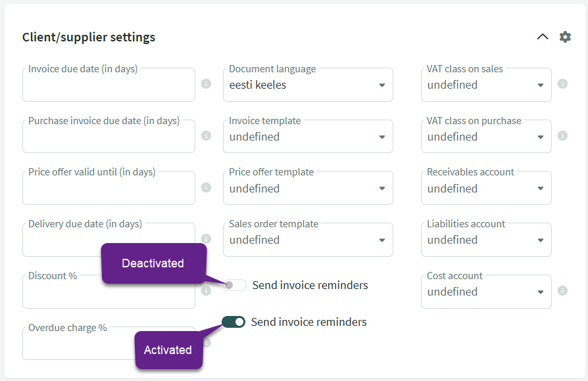Click info icon beside VAT class on sales
Viewport: 588px width, 381px height.
click(x=562, y=83)
